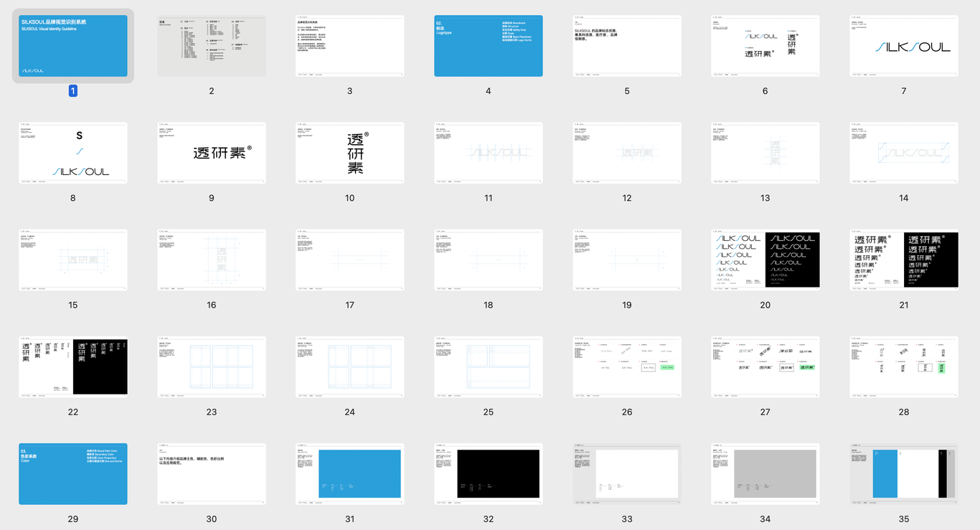Select slide 33 white color swatch thumbnail
This screenshot has width=980, height=530.
coord(627,473)
